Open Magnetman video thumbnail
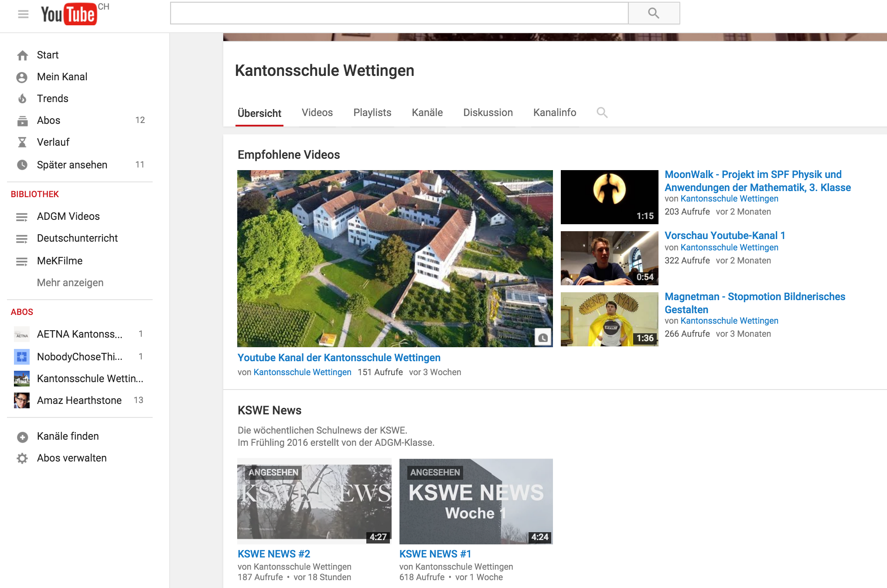The height and width of the screenshot is (588, 887). tap(609, 319)
